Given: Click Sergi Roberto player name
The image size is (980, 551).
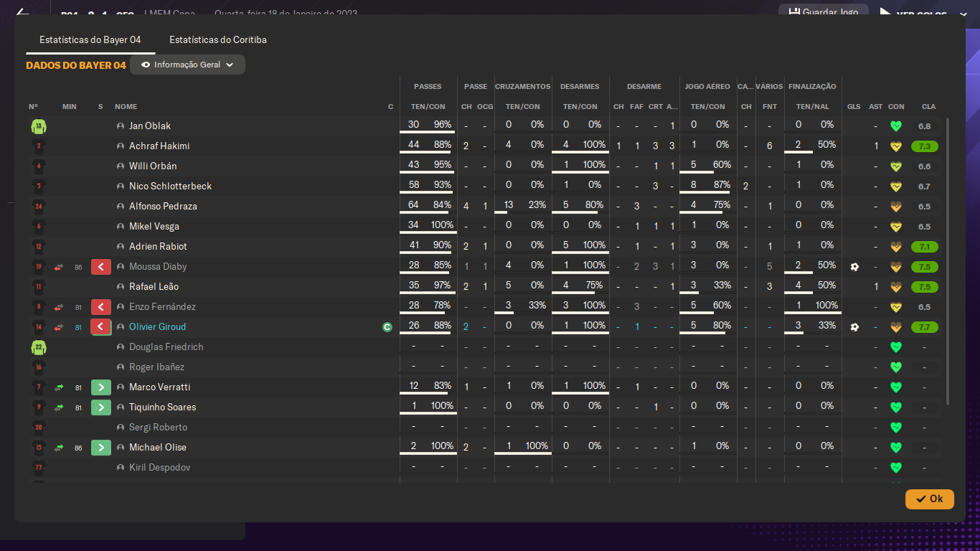Looking at the screenshot, I should coord(158,427).
